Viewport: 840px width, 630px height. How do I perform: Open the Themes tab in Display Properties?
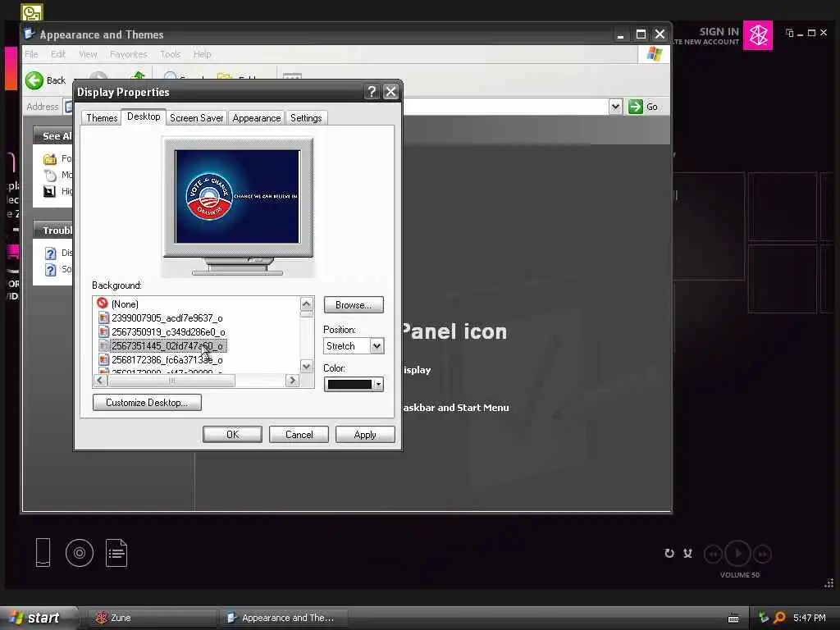click(101, 118)
